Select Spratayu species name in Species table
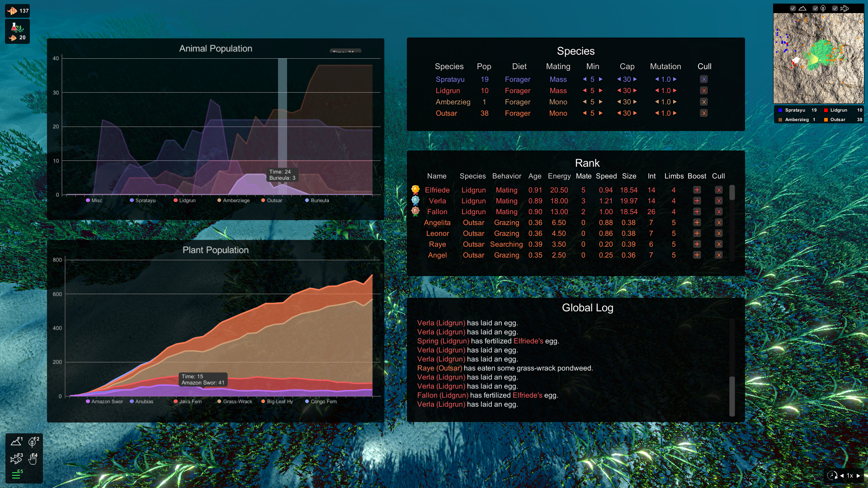Screen dimensions: 868x488 coord(450,79)
